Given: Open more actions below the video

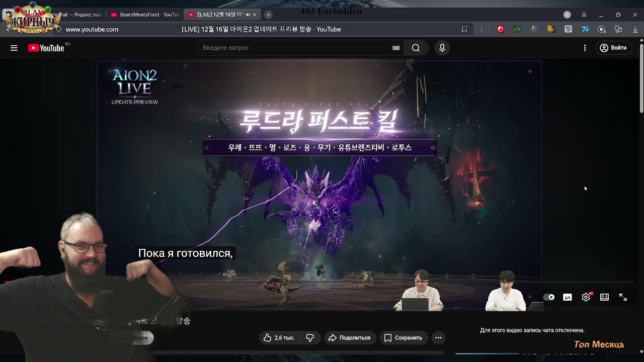Looking at the screenshot, I should [438, 338].
